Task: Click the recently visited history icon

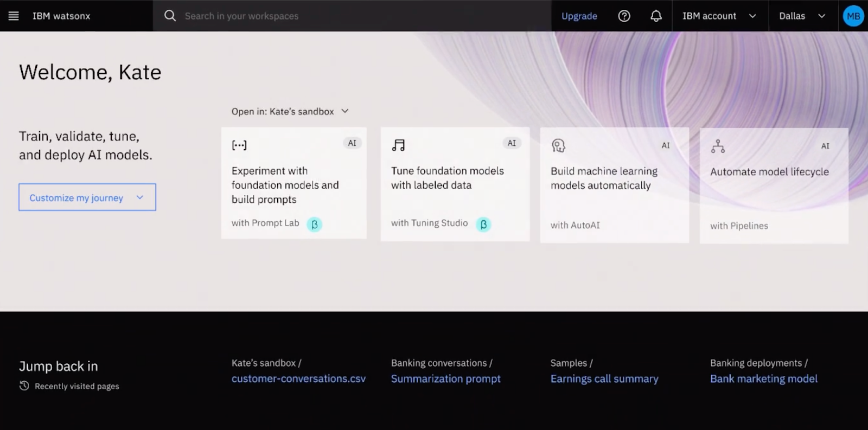Action: tap(24, 386)
